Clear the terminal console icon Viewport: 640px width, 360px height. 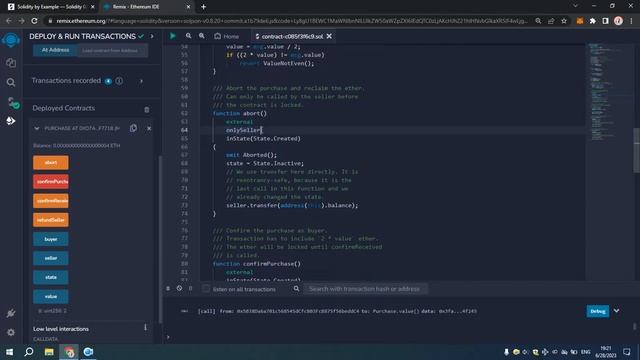pos(179,288)
